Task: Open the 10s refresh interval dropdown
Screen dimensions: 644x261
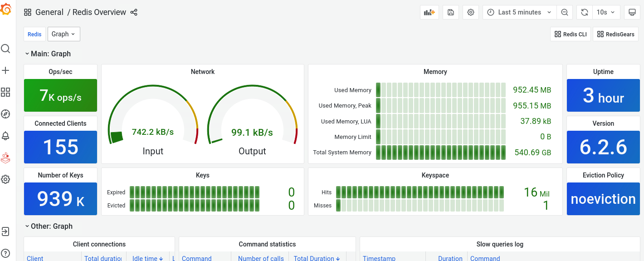Action: (606, 12)
